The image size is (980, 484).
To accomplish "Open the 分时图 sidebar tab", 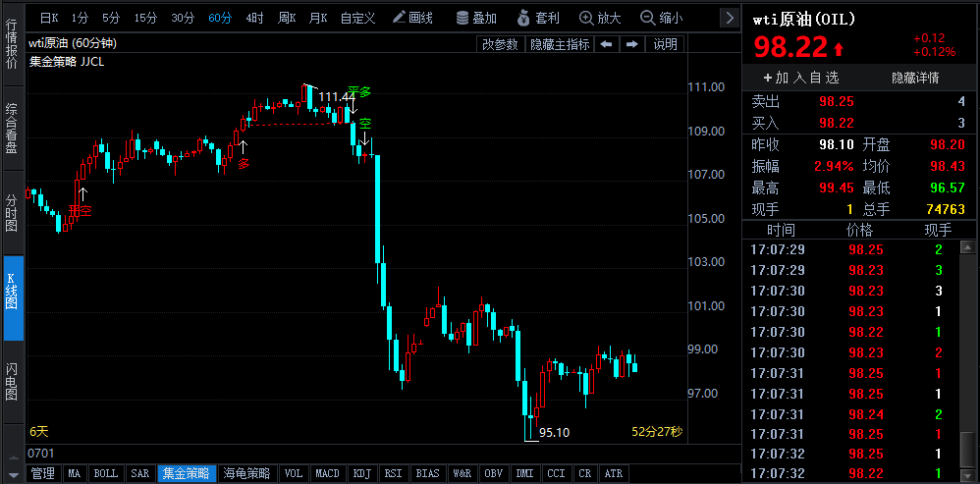I will (x=12, y=211).
